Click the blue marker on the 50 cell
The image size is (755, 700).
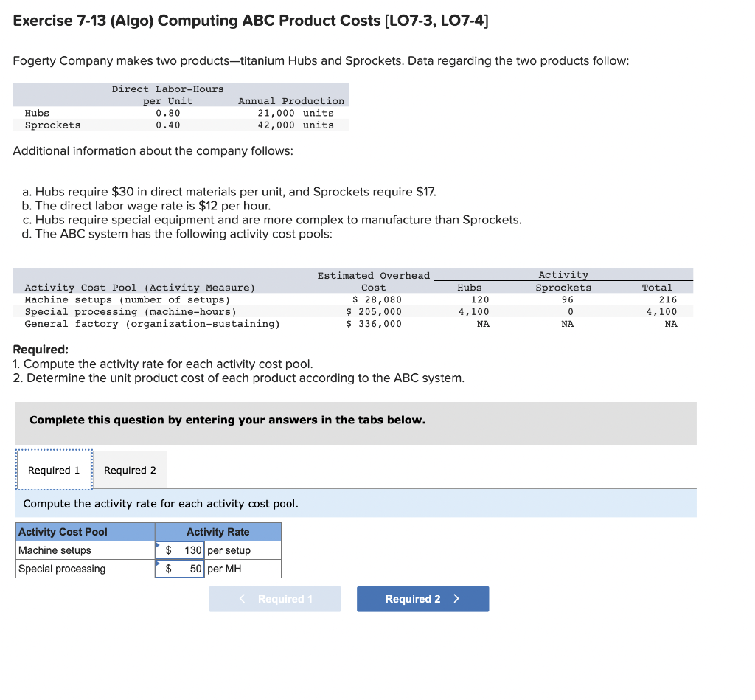click(157, 564)
